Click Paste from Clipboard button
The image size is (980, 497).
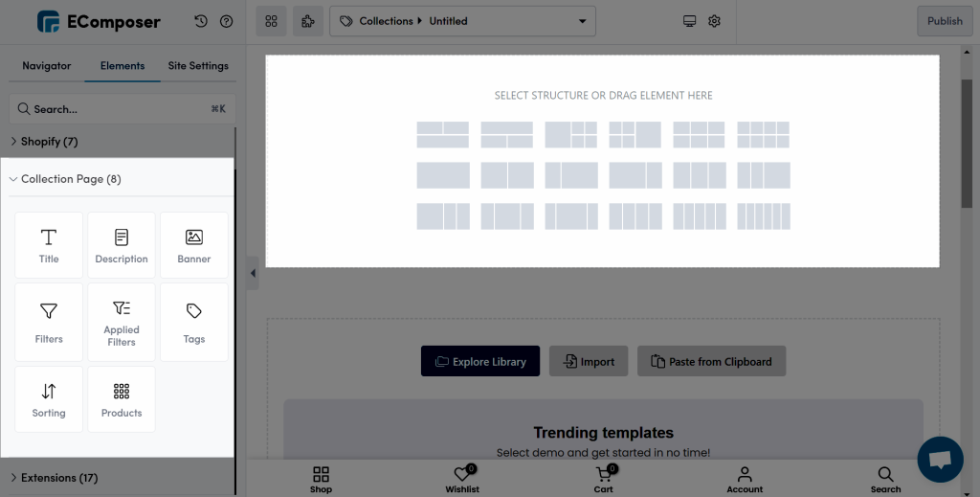point(711,361)
